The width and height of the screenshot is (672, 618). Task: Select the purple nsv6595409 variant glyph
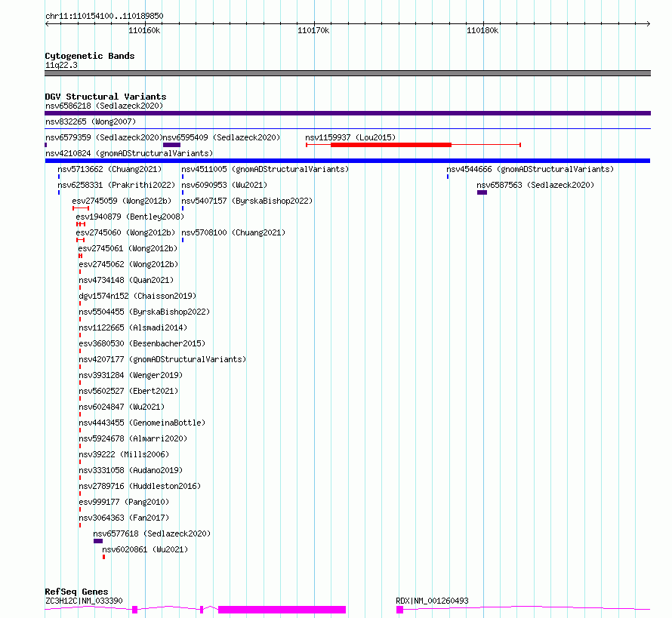click(x=172, y=145)
